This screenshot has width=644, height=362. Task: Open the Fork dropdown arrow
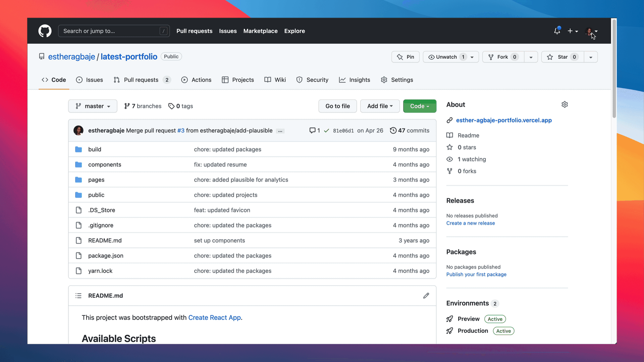[531, 57]
